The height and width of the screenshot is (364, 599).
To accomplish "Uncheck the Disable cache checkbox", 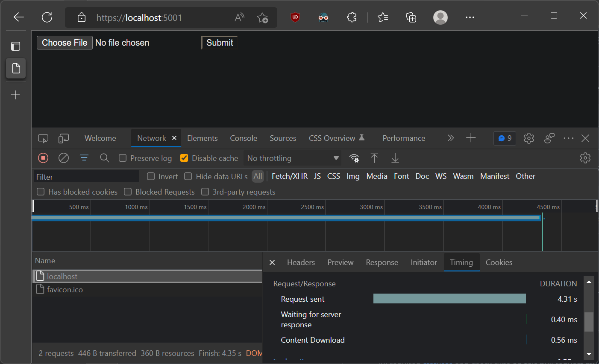I will [x=184, y=158].
